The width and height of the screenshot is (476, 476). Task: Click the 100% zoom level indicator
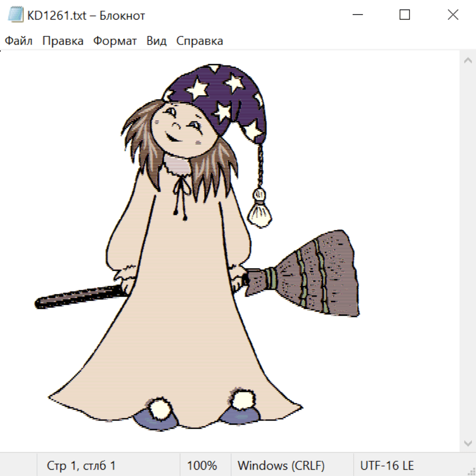202,465
